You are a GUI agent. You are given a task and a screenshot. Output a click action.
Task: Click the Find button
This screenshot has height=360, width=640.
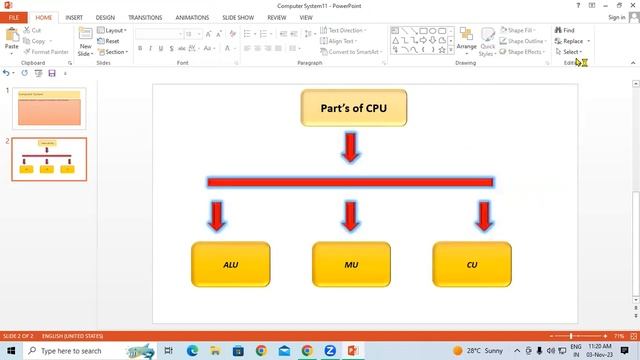point(564,30)
